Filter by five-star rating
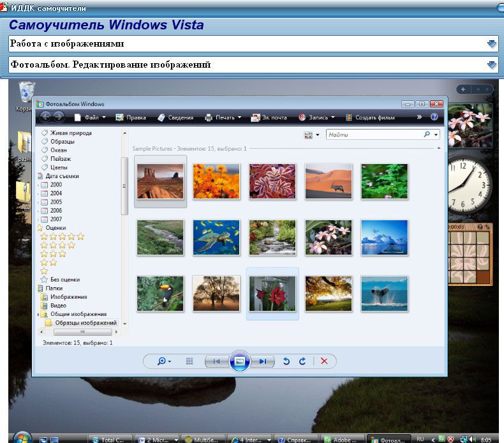The width and height of the screenshot is (504, 443). tap(63, 237)
